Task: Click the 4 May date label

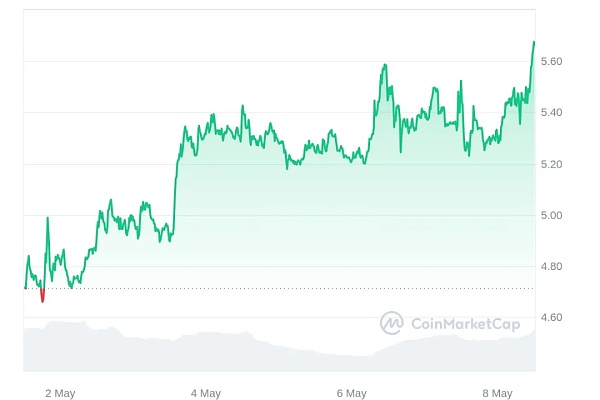Action: coord(205,393)
